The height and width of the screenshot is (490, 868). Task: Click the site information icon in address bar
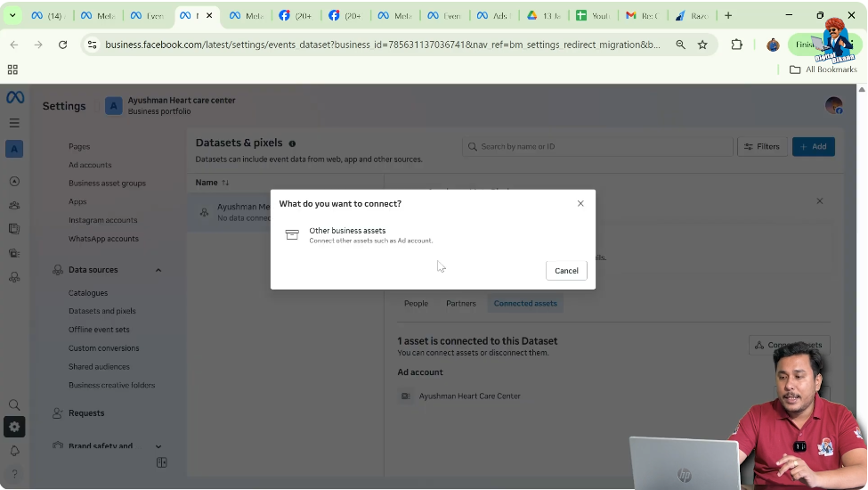pyautogui.click(x=93, y=45)
